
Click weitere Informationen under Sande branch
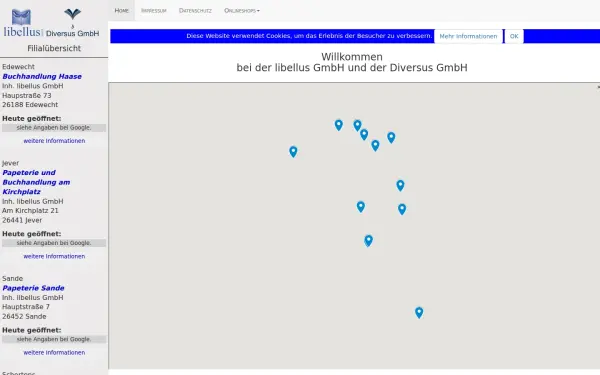click(54, 352)
